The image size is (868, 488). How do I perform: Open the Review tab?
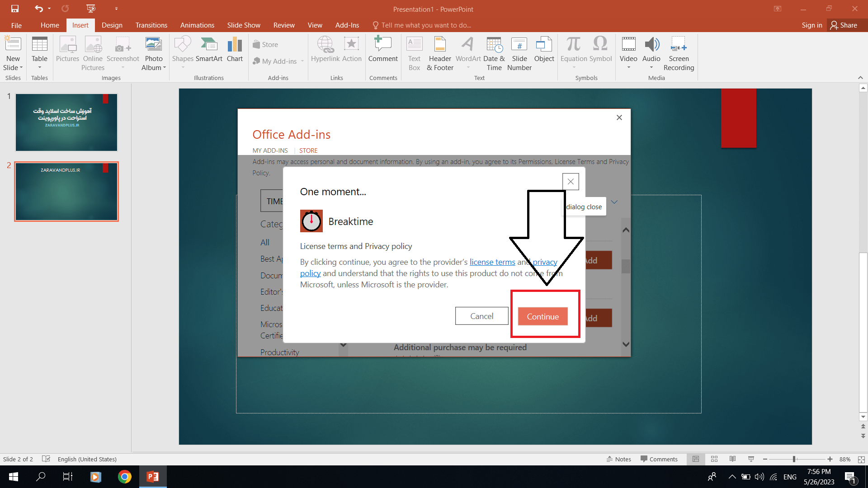(x=284, y=25)
